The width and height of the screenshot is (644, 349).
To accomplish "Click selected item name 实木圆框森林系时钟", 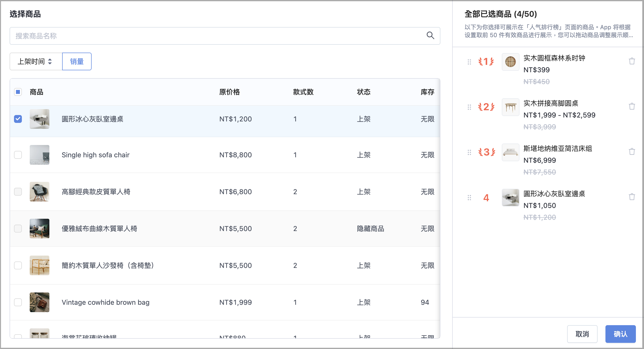I will pos(554,58).
